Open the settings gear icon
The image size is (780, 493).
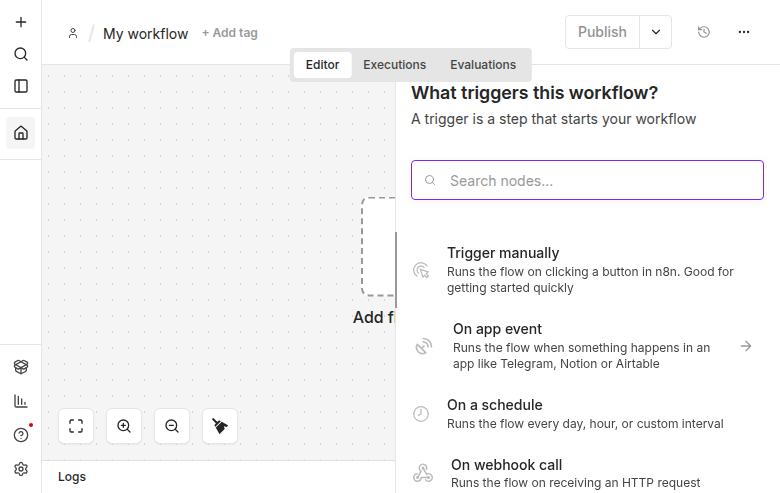click(x=21, y=469)
